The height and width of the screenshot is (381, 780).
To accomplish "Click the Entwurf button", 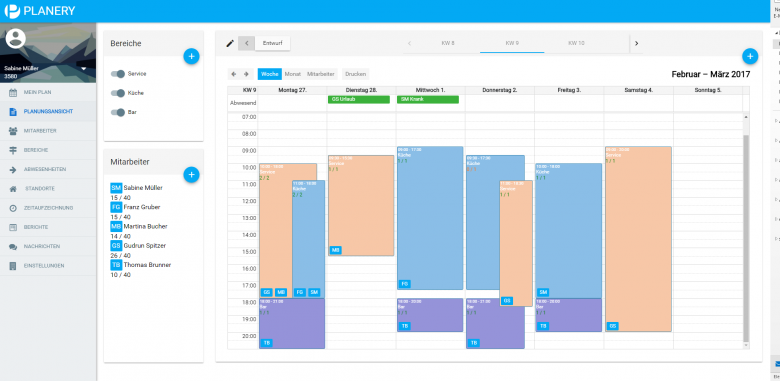I will coord(273,43).
